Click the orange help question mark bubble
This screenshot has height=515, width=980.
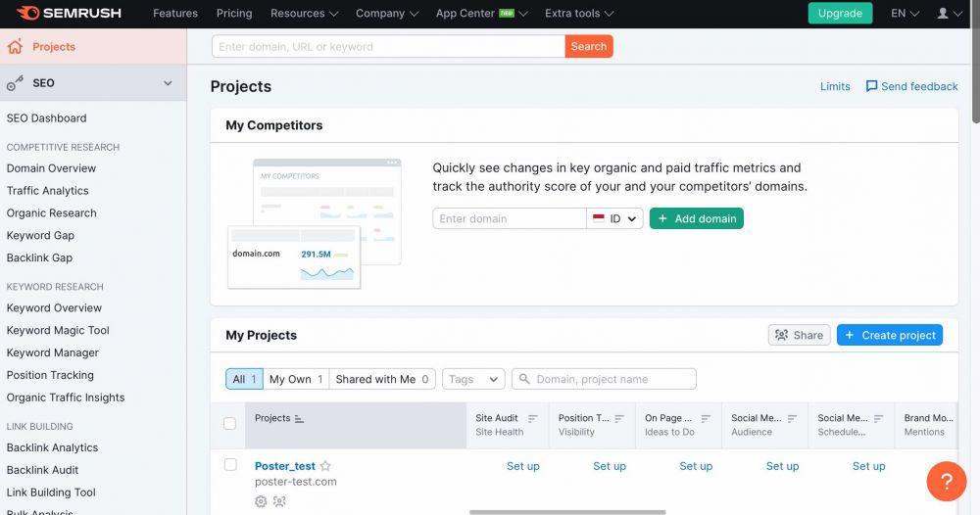(947, 482)
